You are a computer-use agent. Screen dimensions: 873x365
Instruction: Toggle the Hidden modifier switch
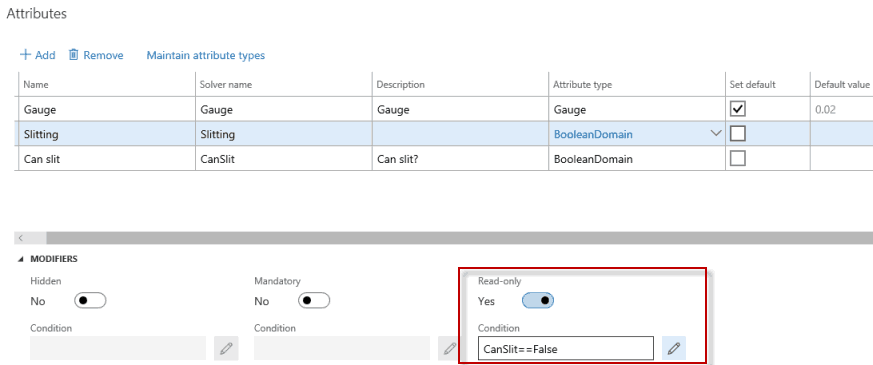pyautogui.click(x=90, y=300)
